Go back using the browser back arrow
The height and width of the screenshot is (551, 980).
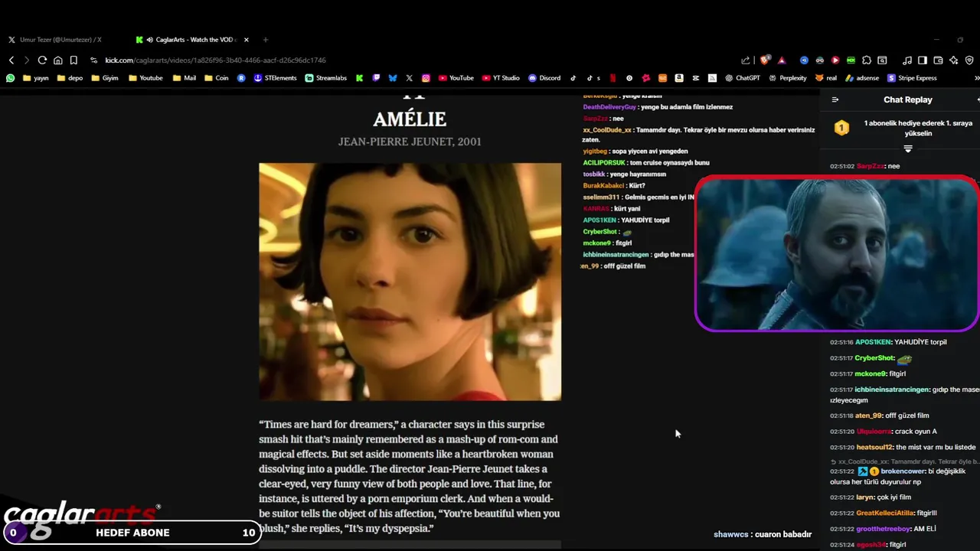pyautogui.click(x=11, y=60)
